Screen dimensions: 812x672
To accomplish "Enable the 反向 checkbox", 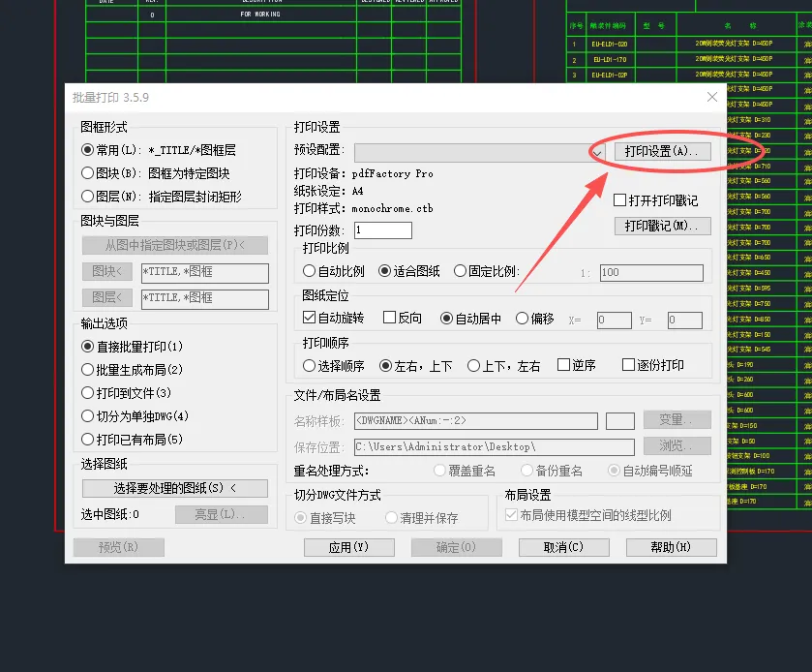I will pos(389,317).
